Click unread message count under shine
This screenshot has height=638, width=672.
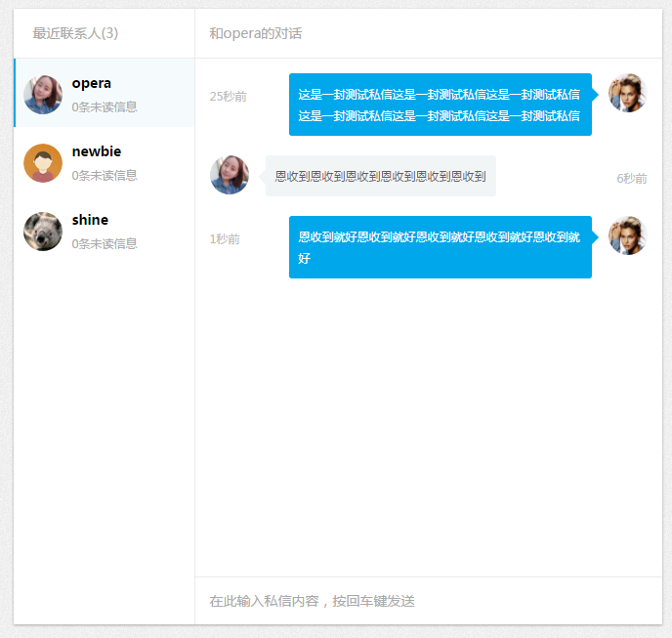(x=105, y=244)
